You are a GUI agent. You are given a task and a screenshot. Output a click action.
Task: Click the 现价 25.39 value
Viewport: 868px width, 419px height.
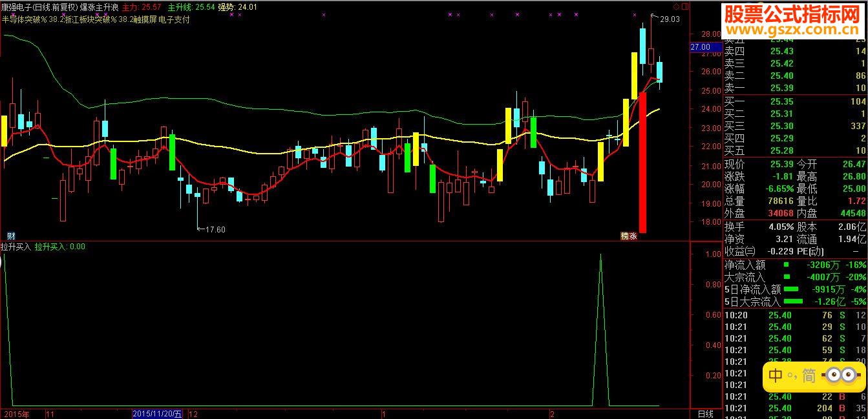point(781,164)
